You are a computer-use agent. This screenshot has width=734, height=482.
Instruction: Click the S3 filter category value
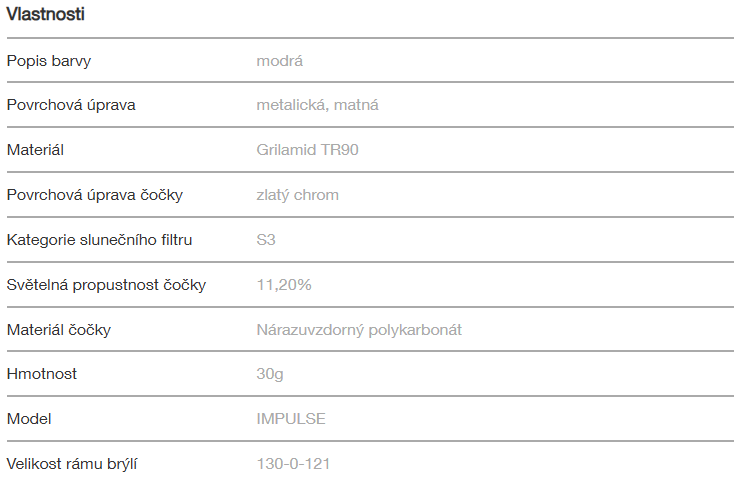coord(267,240)
